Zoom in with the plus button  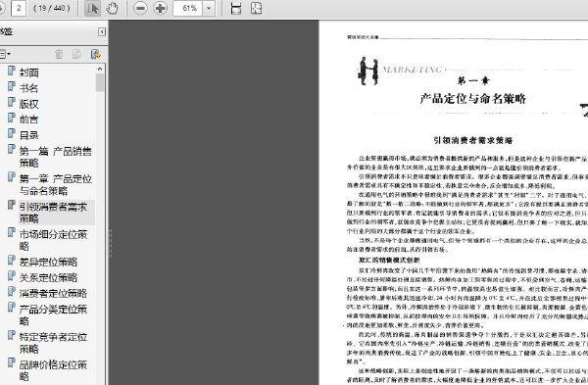[160, 8]
